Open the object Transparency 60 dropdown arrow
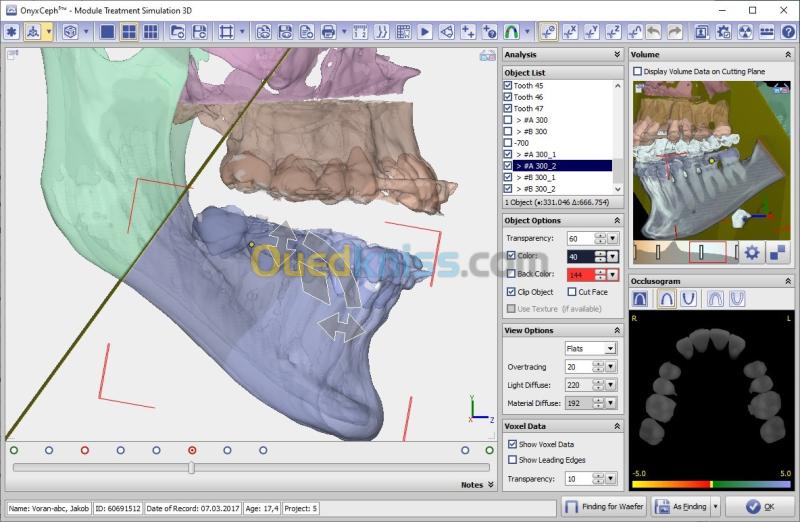This screenshot has height=522, width=800. (x=612, y=238)
